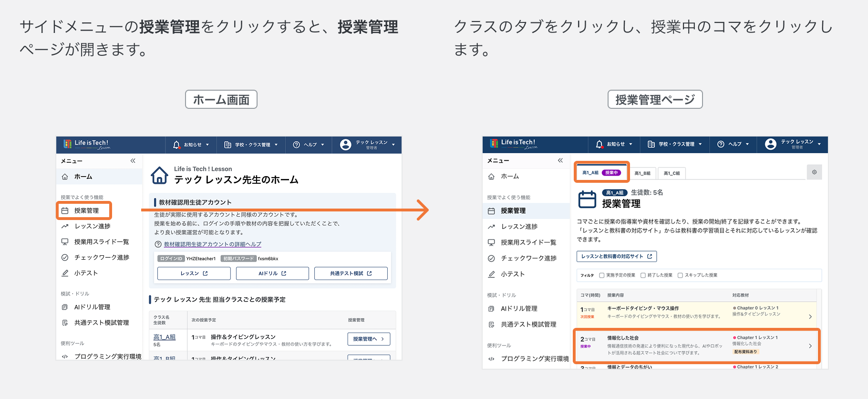Open ホーム label in the 授業管理 page sidebar
The height and width of the screenshot is (399, 868).
[510, 177]
